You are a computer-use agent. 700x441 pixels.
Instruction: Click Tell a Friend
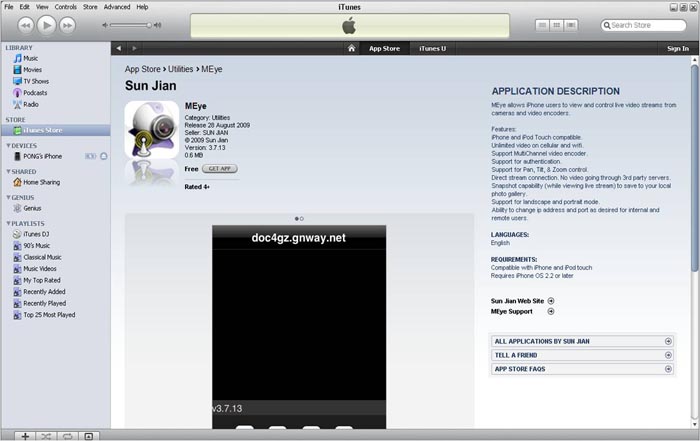tap(582, 355)
